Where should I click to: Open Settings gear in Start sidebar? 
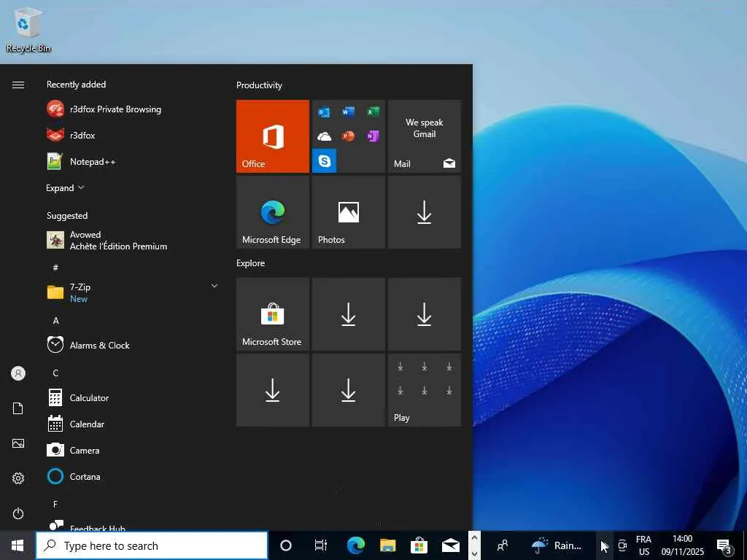click(x=18, y=478)
